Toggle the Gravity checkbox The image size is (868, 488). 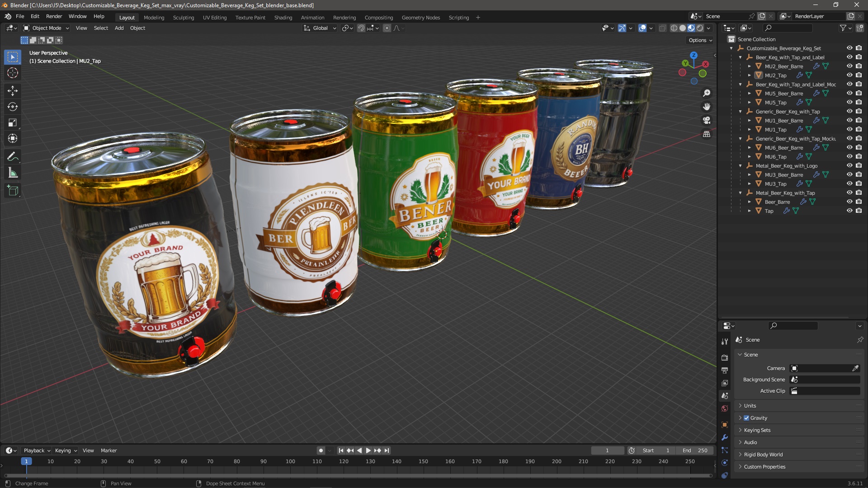pos(746,418)
